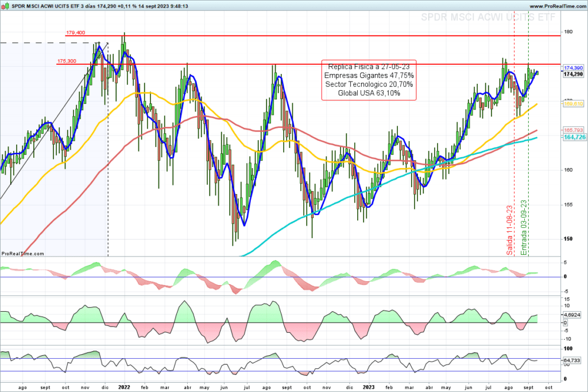Image resolution: width=588 pixels, height=392 pixels.
Task: Select the note line 'Global USA 63,10%'
Action: tap(369, 93)
